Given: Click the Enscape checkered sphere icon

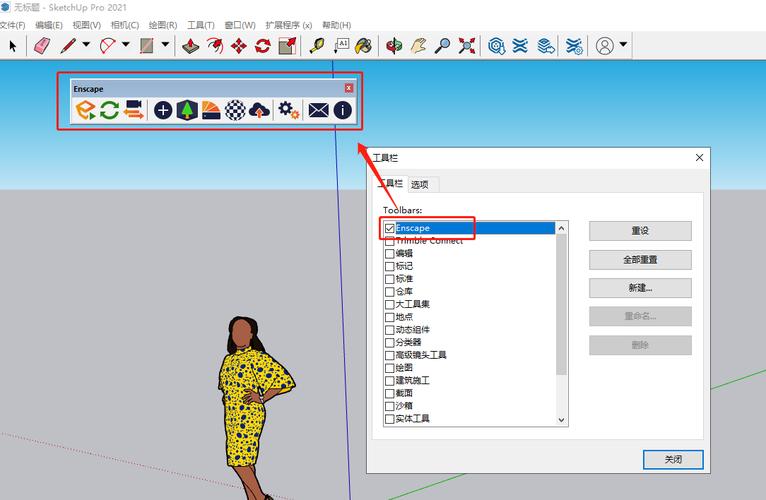Looking at the screenshot, I should pos(235,110).
